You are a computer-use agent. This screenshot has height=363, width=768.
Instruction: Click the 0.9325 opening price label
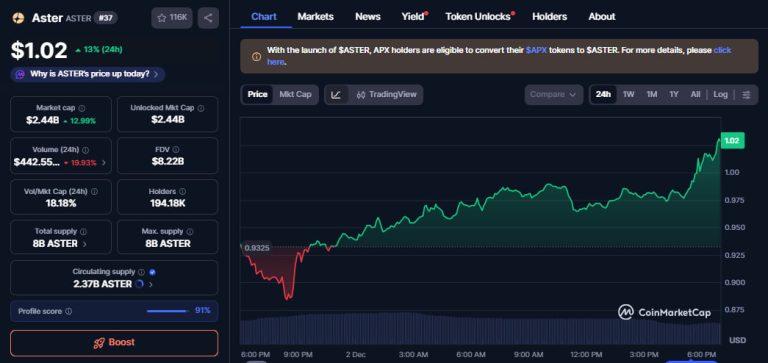pyautogui.click(x=256, y=248)
